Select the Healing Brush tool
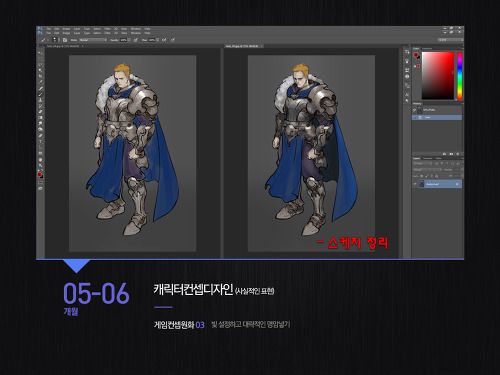 pyautogui.click(x=41, y=88)
